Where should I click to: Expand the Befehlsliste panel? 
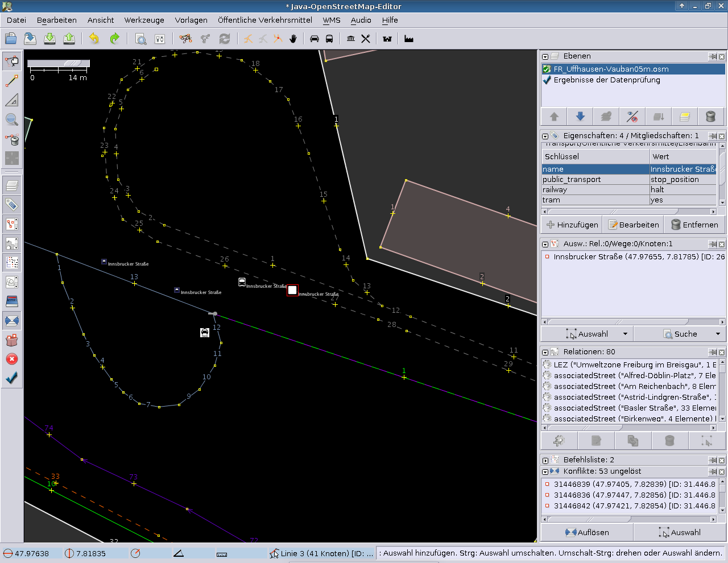tap(545, 460)
